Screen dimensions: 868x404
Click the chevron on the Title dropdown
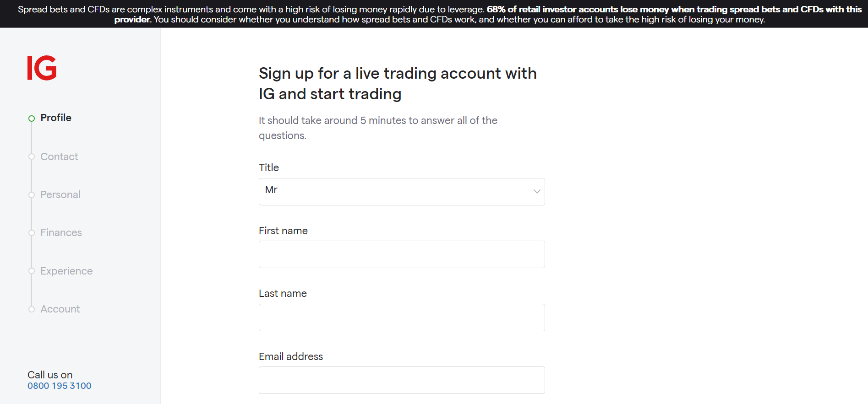[x=536, y=191]
